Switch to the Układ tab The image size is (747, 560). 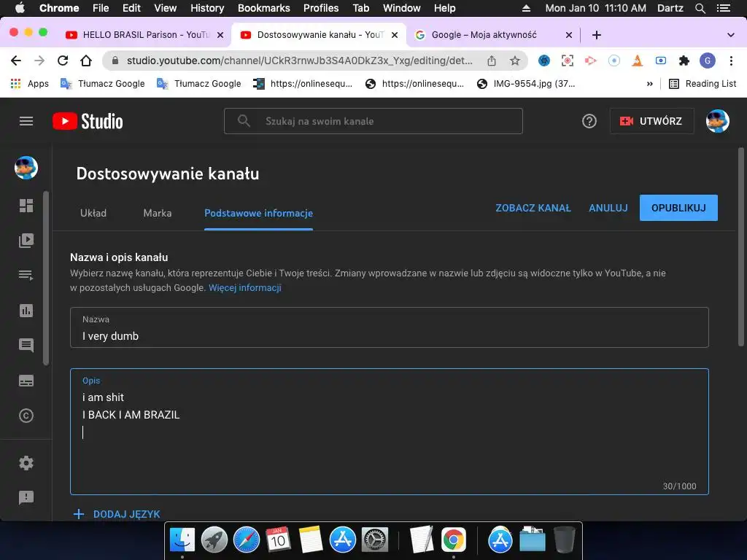click(x=93, y=213)
